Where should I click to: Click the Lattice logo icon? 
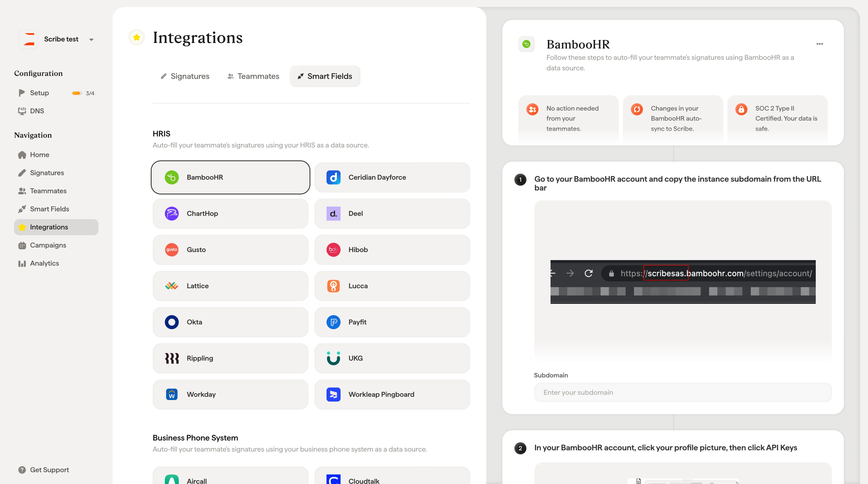pos(172,286)
